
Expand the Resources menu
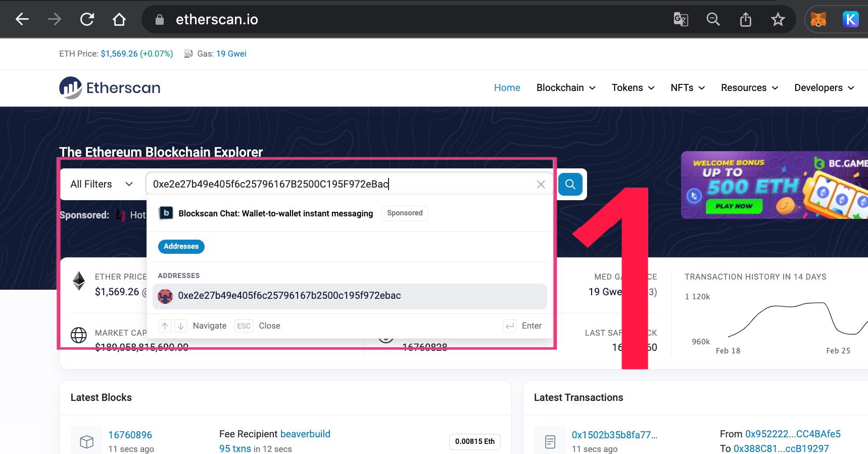coord(750,88)
